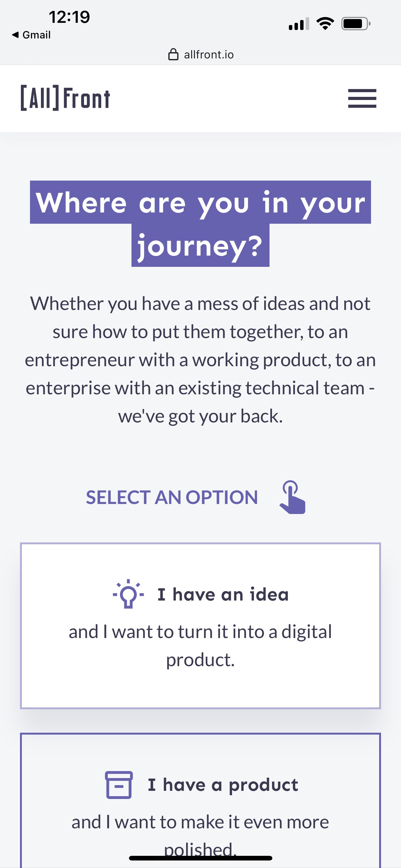This screenshot has height=868, width=401.
Task: Tap the battery status icon
Action: 355,23
